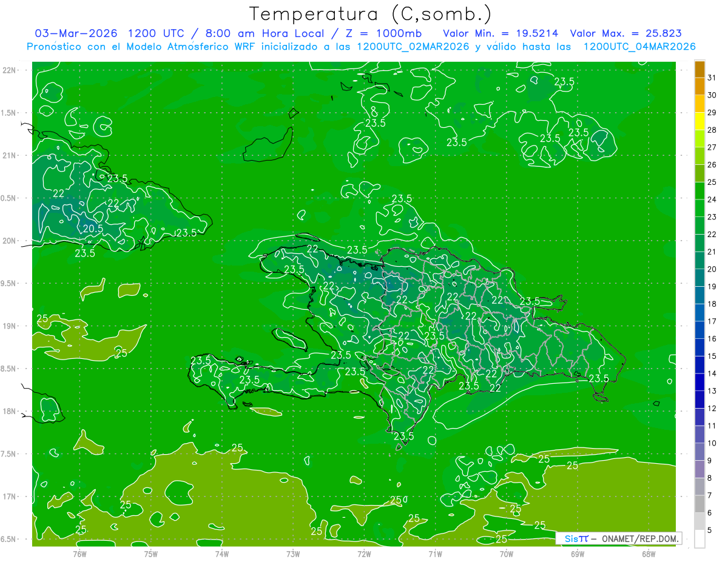
Task: Pick the orange swatch between legend values 30 and 31
Action: point(699,85)
